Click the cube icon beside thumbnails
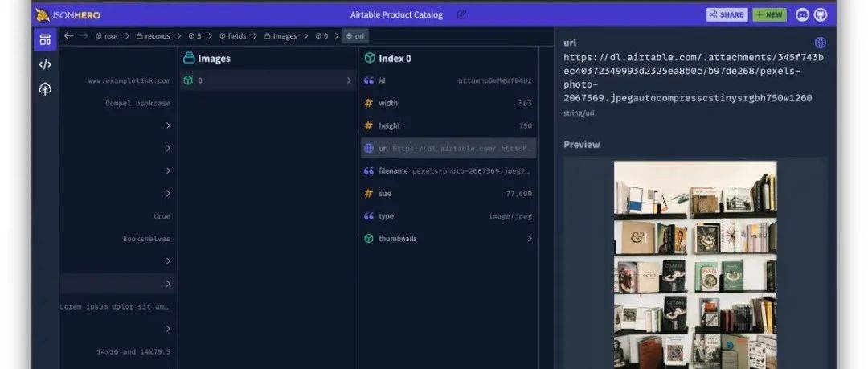 point(369,238)
